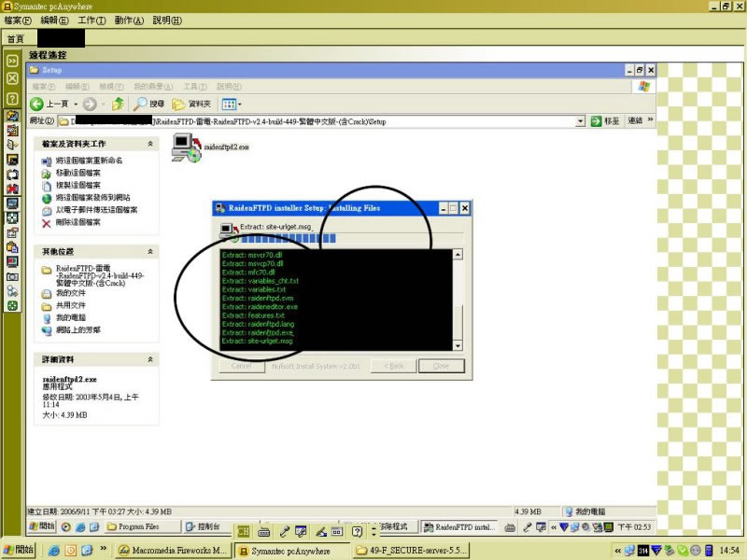Image resolution: width=747 pixels, height=560 pixels.
Task: Open pcAnywhere help question-mark sidebar icon
Action: click(12, 99)
